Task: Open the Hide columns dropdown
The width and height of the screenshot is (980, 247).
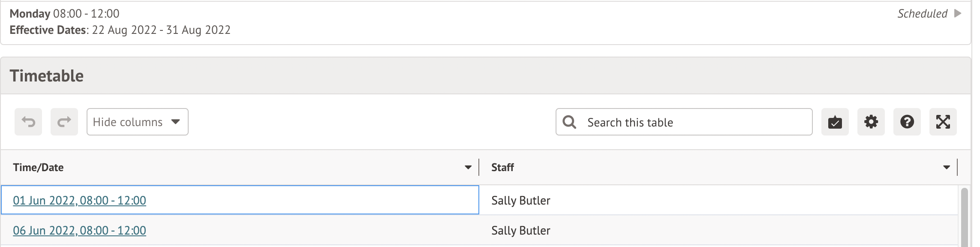Action: pyautogui.click(x=137, y=122)
